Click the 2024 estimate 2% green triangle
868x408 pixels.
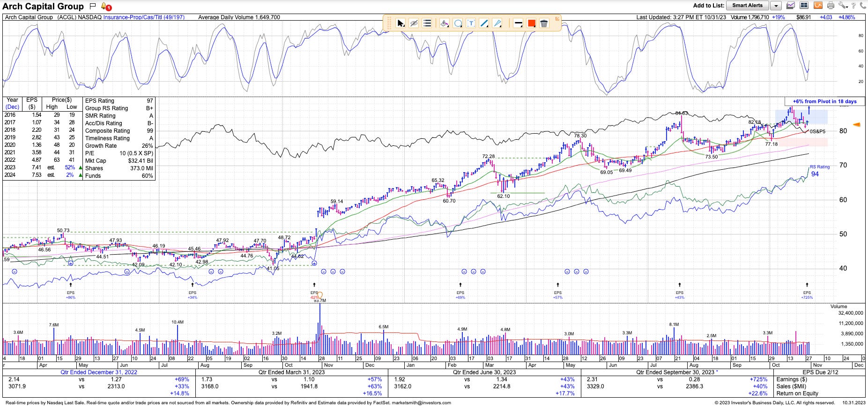pos(81,175)
